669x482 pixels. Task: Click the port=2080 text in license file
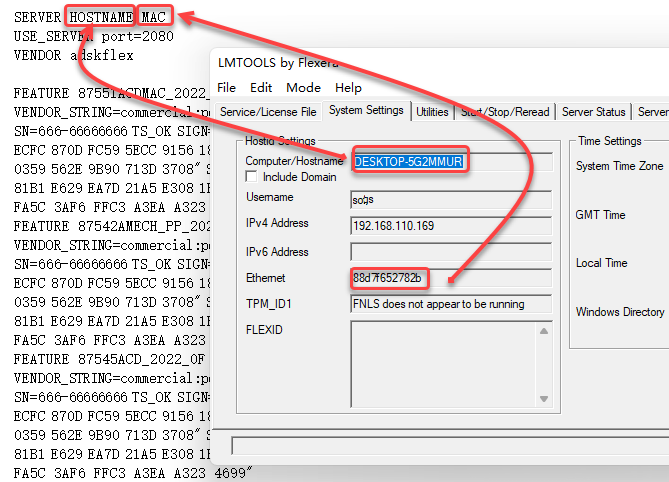(x=137, y=36)
